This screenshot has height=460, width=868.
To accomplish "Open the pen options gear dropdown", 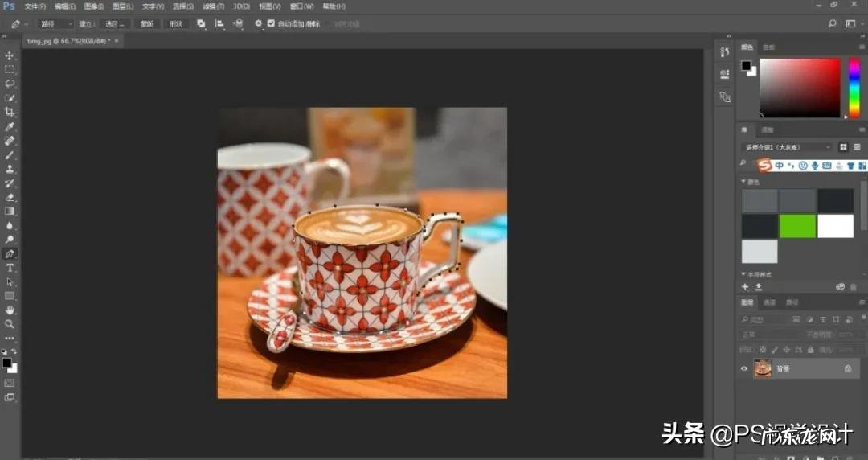I will coord(259,24).
